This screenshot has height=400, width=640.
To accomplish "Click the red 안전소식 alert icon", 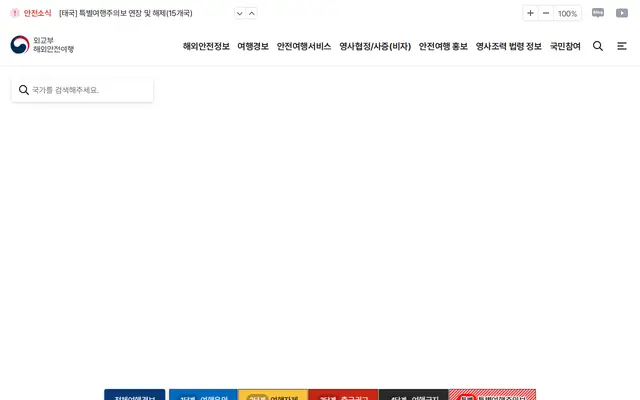I will pyautogui.click(x=15, y=13).
